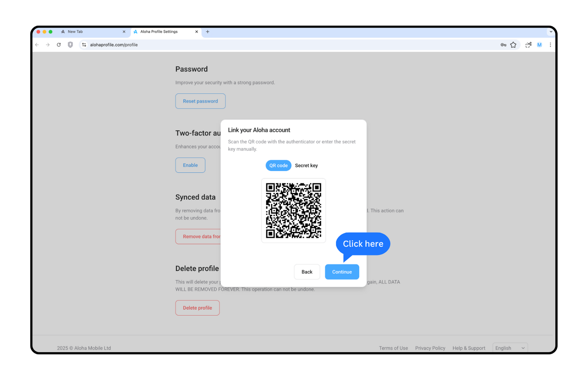588x380 pixels.
Task: Open site settings icon beside URL
Action: (84, 45)
